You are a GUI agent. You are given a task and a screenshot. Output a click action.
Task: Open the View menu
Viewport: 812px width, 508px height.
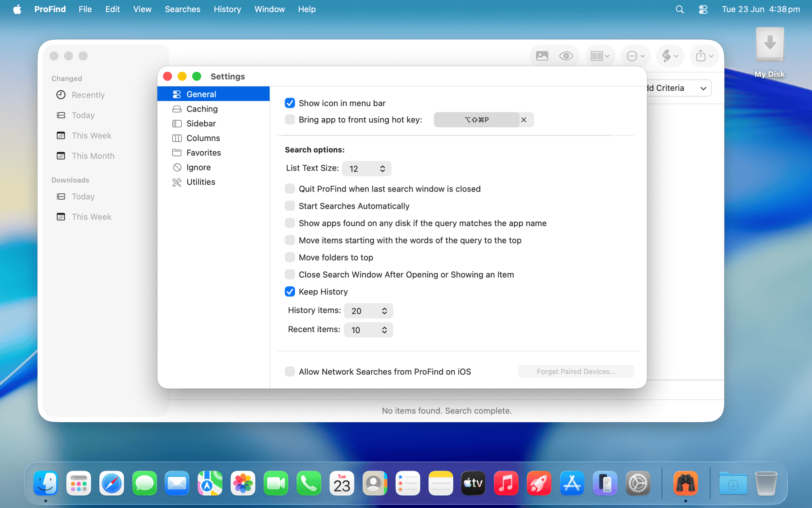coord(143,9)
